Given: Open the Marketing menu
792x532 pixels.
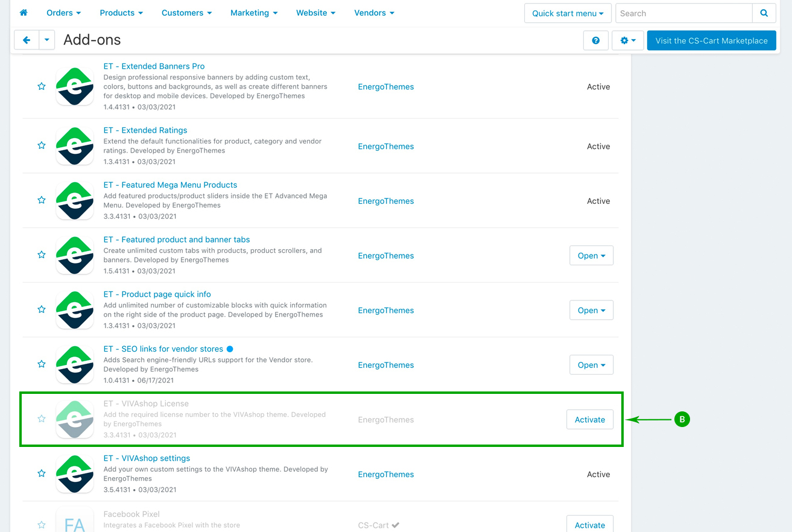Looking at the screenshot, I should click(254, 13).
